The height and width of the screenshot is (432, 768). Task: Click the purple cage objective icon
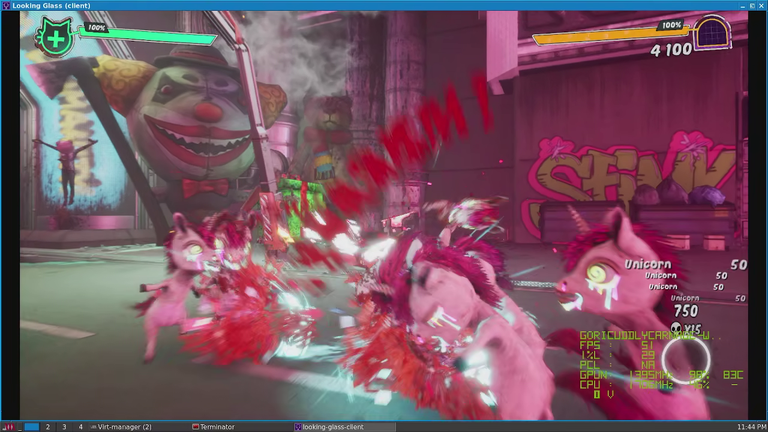(714, 34)
